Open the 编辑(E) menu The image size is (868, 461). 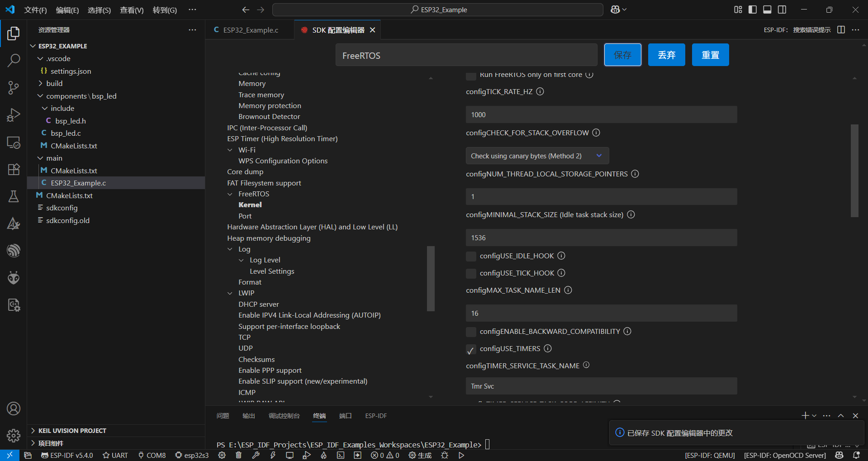(x=67, y=10)
